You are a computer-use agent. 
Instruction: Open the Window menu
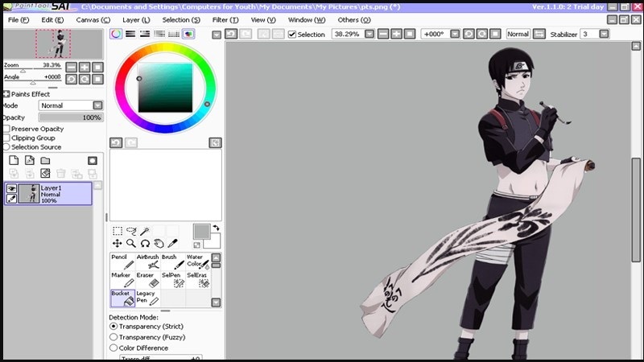point(307,19)
